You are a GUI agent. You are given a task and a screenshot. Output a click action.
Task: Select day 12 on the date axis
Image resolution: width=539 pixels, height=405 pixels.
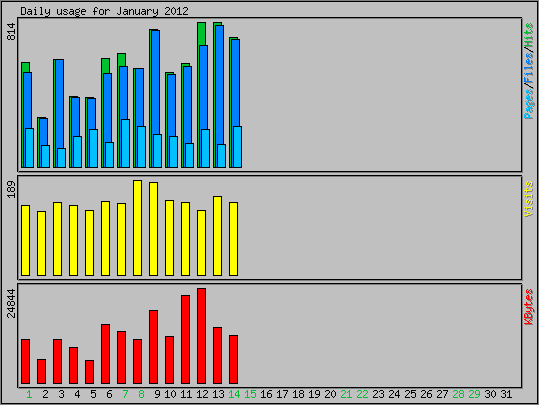pos(202,394)
